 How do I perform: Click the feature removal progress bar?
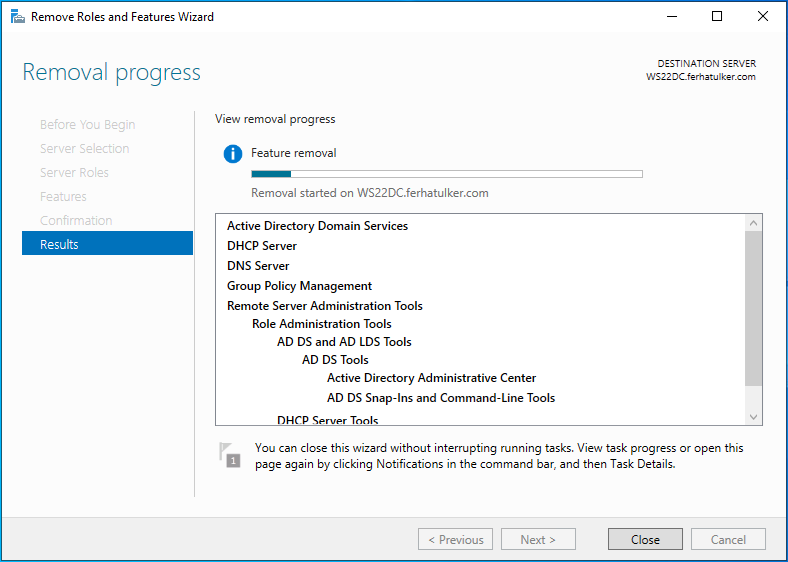coord(447,174)
